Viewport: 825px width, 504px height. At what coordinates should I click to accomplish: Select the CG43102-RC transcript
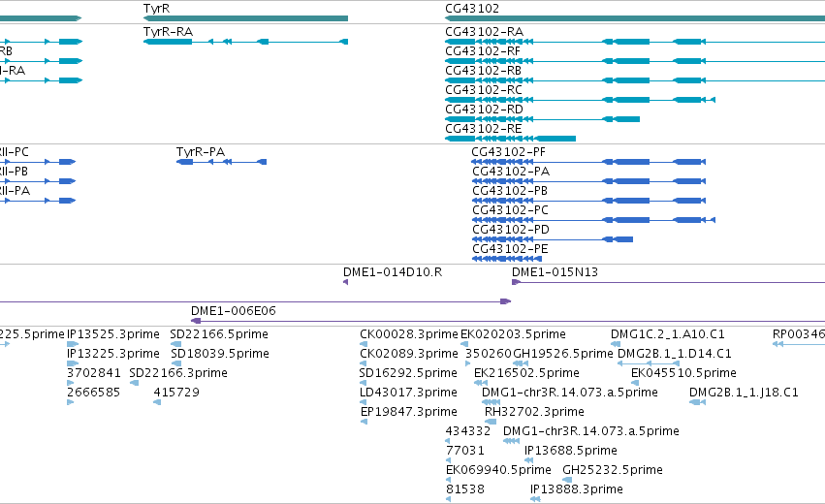tap(484, 90)
